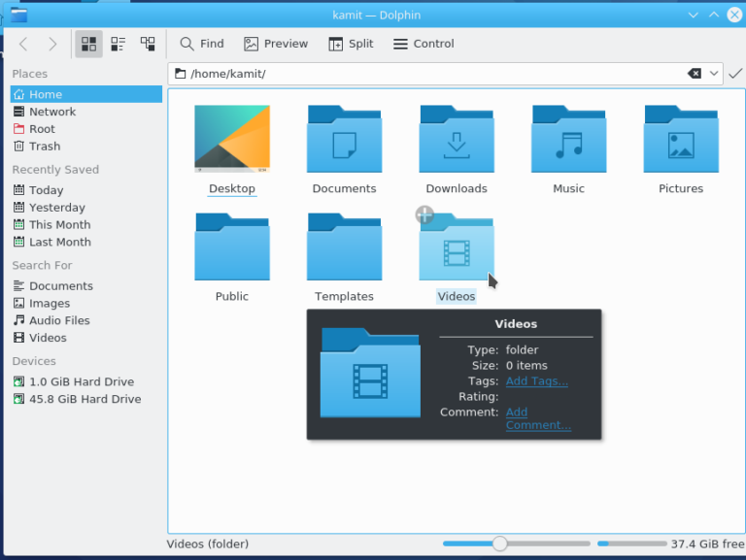Select the Videos folder icon

(457, 247)
